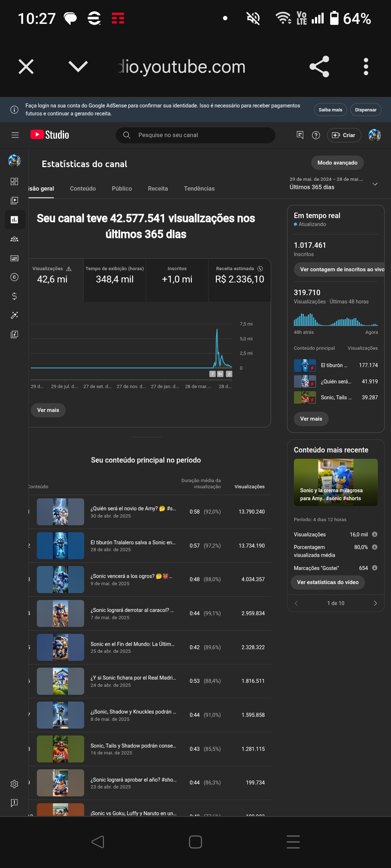
Task: Click the arrow icon next to 654 likes
Action: [375, 568]
